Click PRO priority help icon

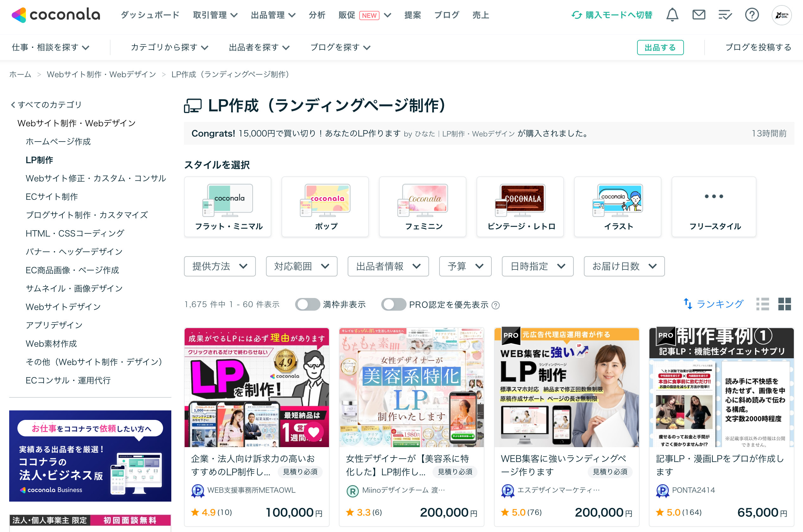pos(496,305)
